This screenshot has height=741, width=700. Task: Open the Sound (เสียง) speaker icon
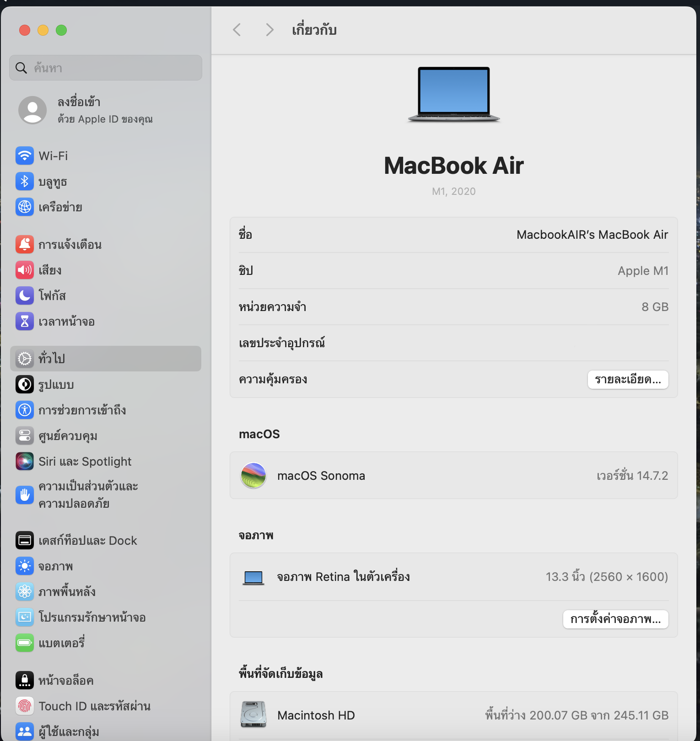[x=25, y=270]
